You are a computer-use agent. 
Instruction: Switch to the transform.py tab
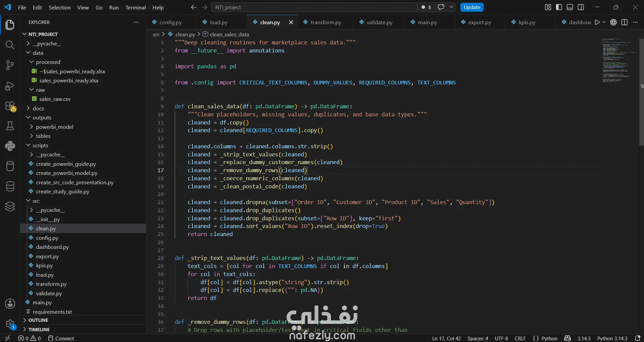[x=326, y=22]
